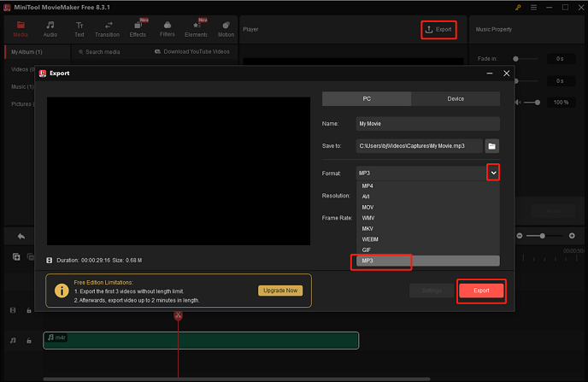The image size is (588, 382).
Task: Open the Text tool tab
Action: coord(79,29)
